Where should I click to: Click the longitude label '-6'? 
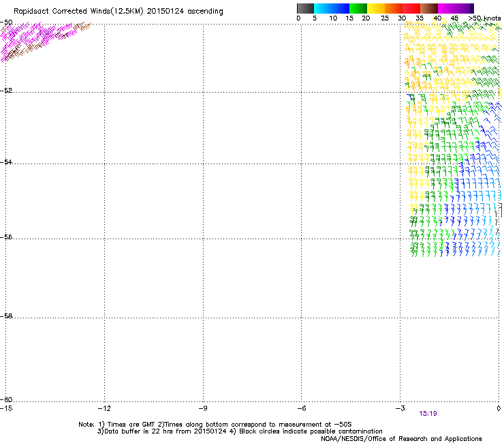[301, 408]
